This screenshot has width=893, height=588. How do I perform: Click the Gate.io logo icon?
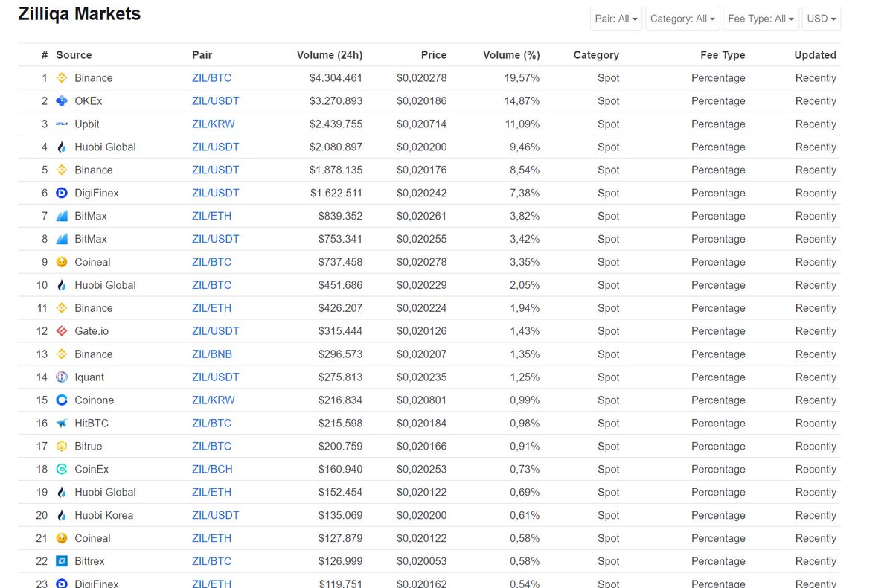(62, 332)
